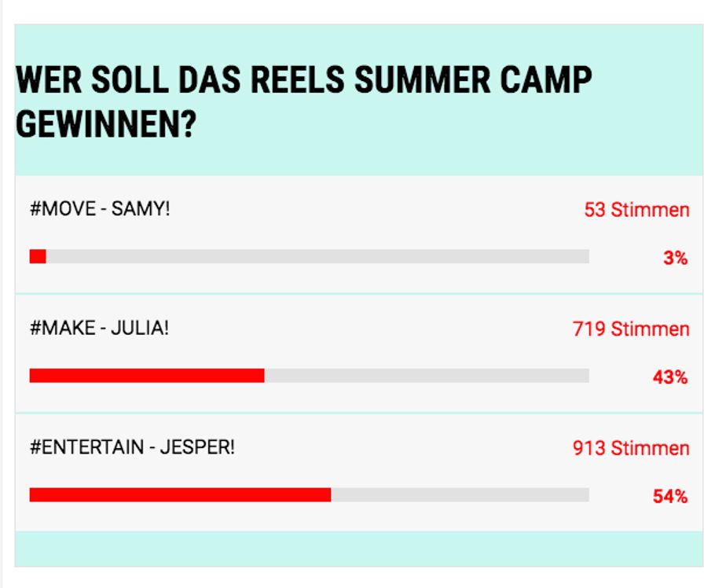Click the mint footer strip below the poll
The image size is (715, 588).
pos(358,548)
